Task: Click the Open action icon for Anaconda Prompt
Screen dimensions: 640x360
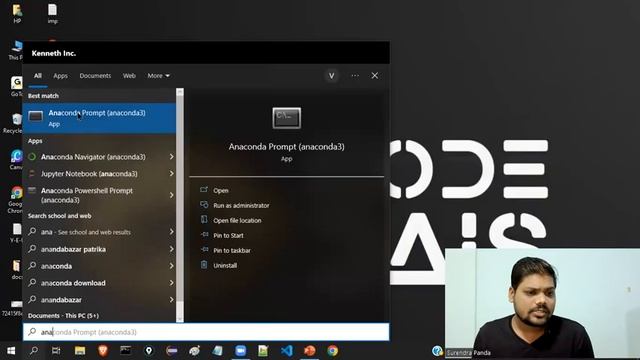Action: point(204,190)
